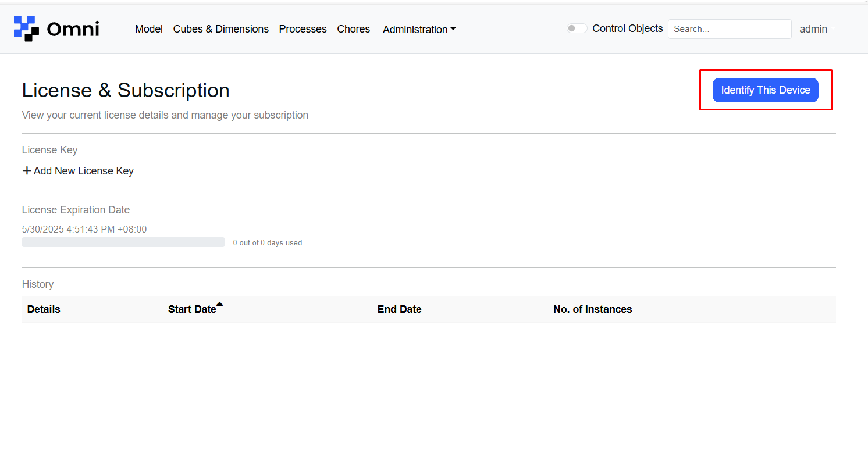
Task: Toggle the Control Objects switch
Action: click(577, 28)
